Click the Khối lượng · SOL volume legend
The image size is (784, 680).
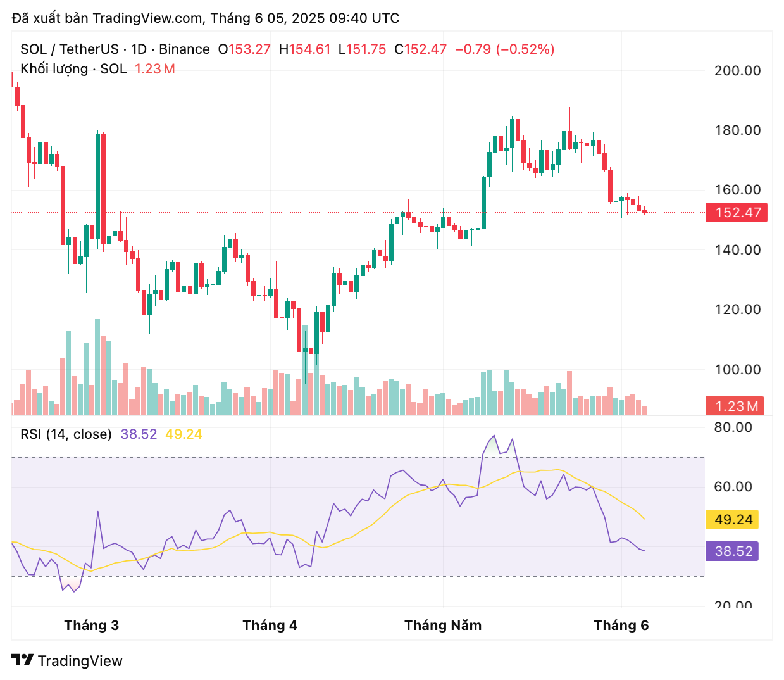click(x=73, y=69)
